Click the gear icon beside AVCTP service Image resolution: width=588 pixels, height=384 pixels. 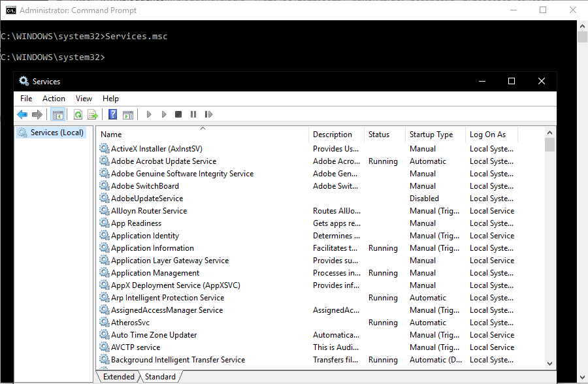[x=105, y=347]
